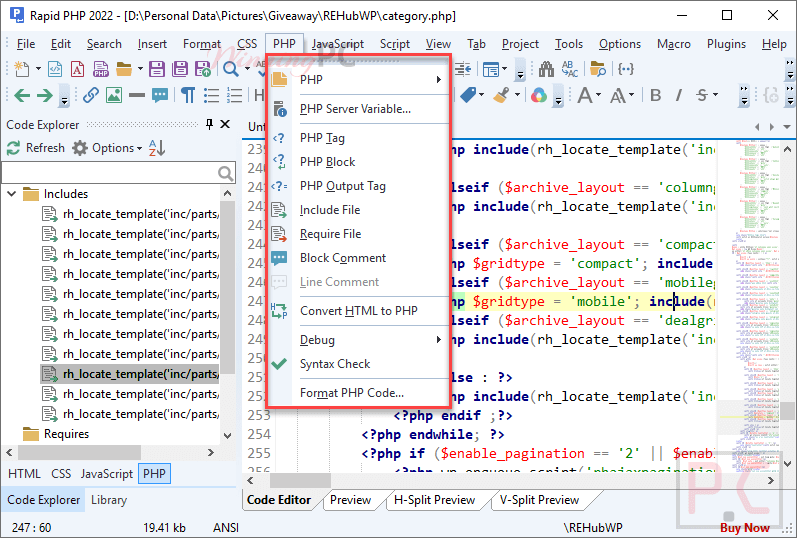Switch Code Explorer to the CSS tab
The width and height of the screenshot is (797, 538).
click(x=61, y=474)
